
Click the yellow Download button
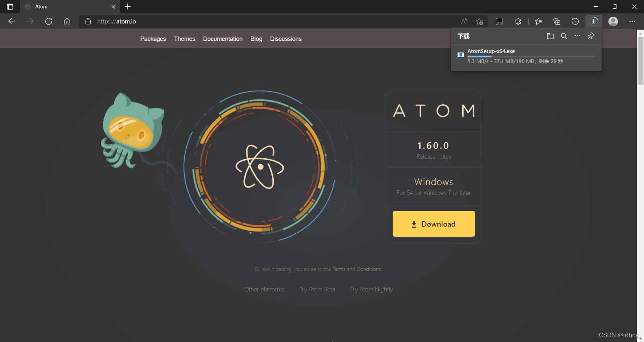point(434,224)
